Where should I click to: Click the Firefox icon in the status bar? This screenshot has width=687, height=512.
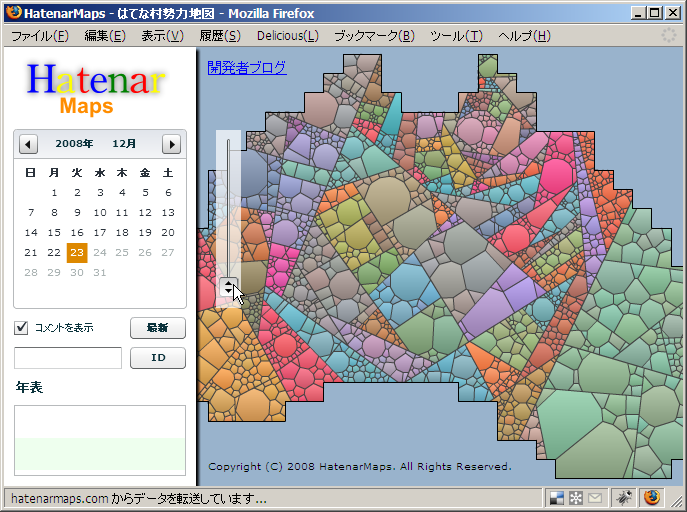point(652,498)
